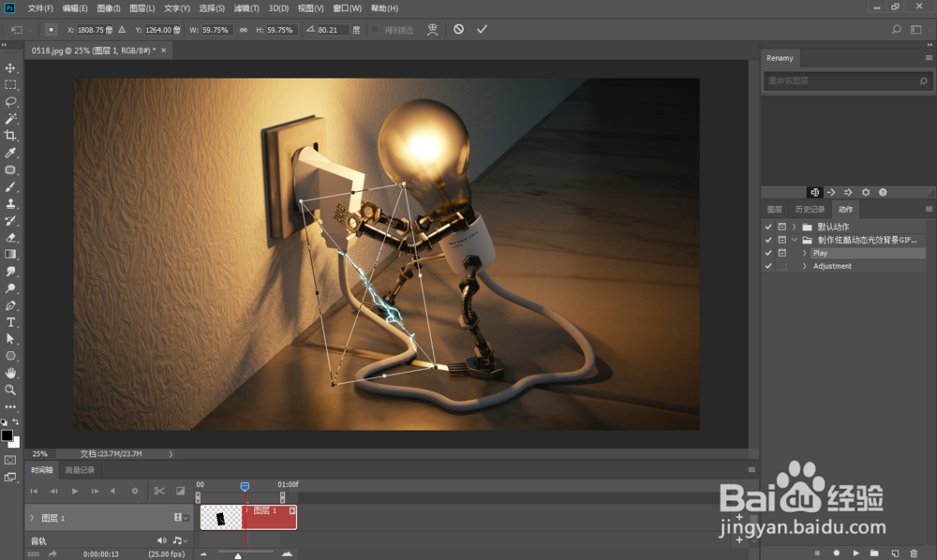The image size is (937, 560).
Task: Expand the 默认动作 action set
Action: (795, 227)
